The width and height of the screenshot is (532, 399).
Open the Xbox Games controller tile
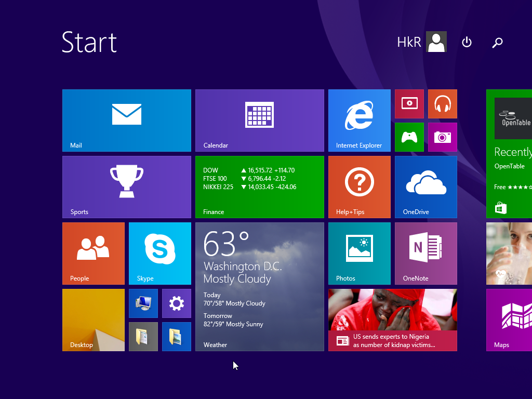point(409,137)
